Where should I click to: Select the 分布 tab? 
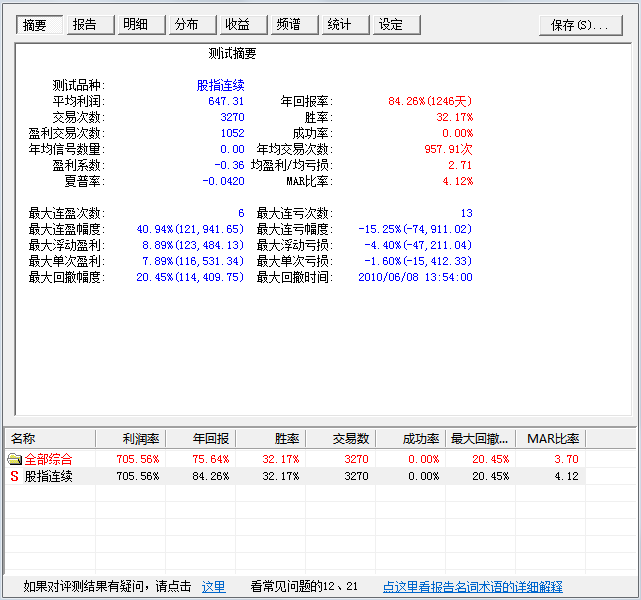[x=193, y=25]
